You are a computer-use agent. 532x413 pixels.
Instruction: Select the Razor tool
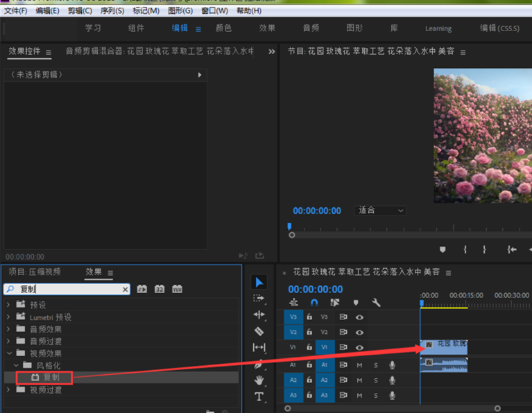(x=259, y=331)
